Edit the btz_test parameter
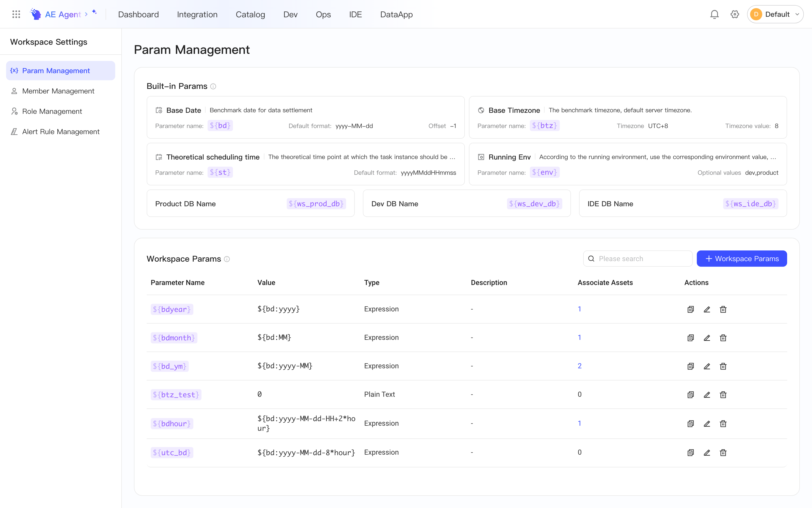The width and height of the screenshot is (812, 508). click(707, 394)
